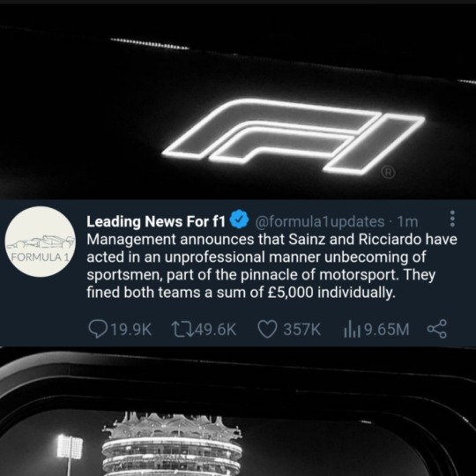The image size is (476, 476).
Task: Retweet using the retweet arrows icon
Action: coord(182,330)
